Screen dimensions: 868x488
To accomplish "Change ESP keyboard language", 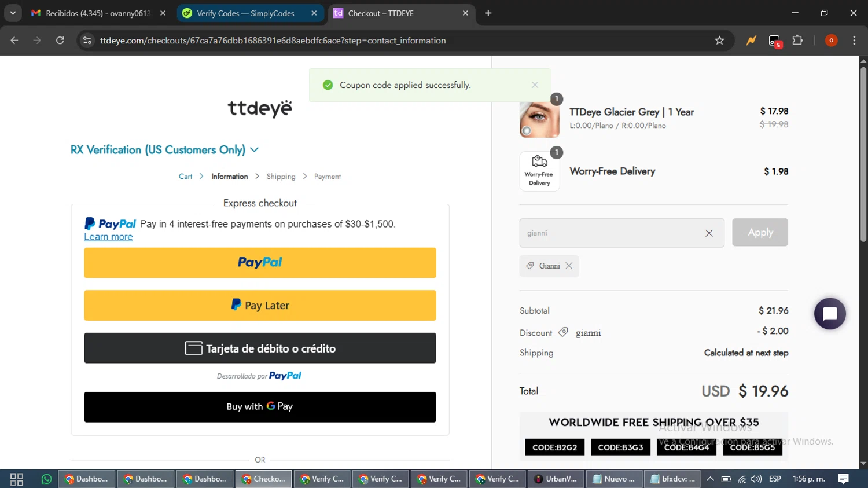I will pos(775,479).
